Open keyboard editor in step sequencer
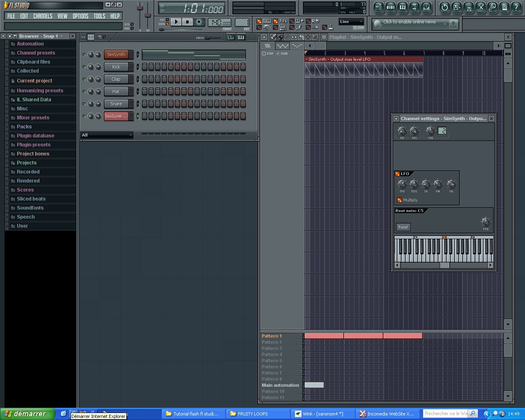The height and width of the screenshot is (420, 525). (x=241, y=37)
